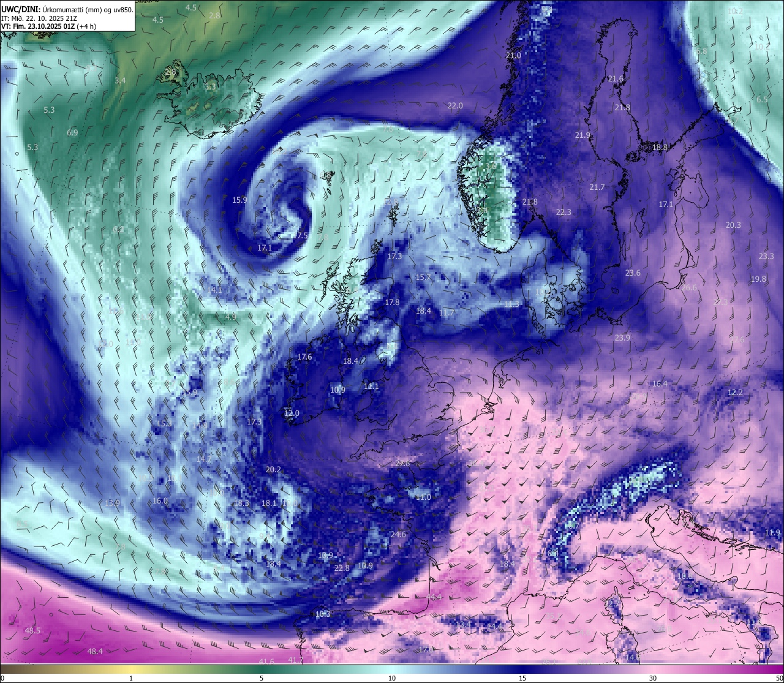Click the 16.0 value label
The image size is (784, 683).
point(160,500)
